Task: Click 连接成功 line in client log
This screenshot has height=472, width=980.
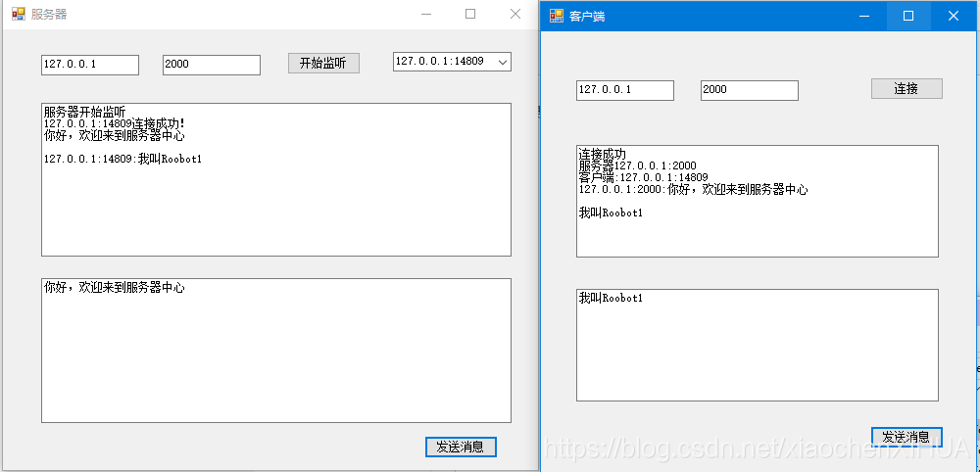Action: 603,154
